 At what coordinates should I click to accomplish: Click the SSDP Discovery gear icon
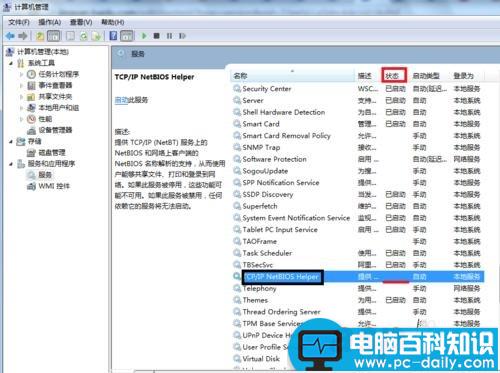[x=237, y=194]
